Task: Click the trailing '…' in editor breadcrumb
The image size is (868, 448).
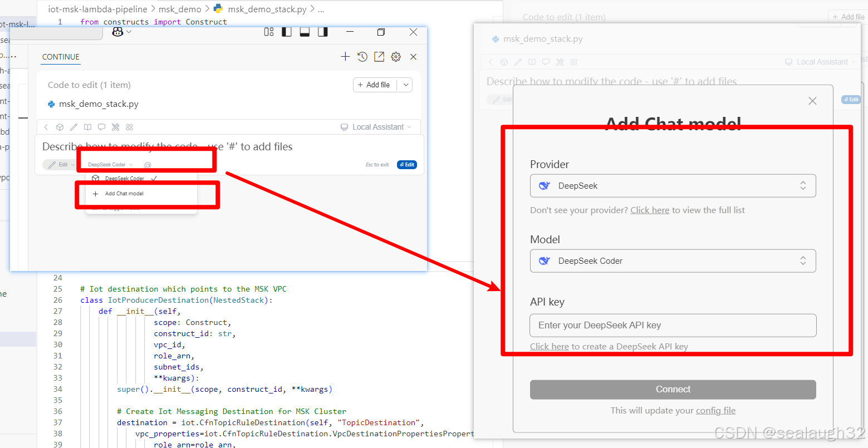Action: 321,9
